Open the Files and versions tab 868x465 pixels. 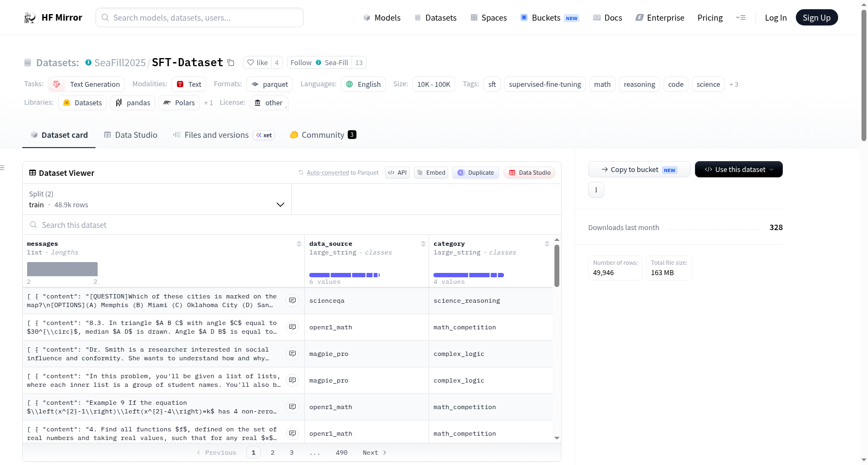click(x=224, y=135)
